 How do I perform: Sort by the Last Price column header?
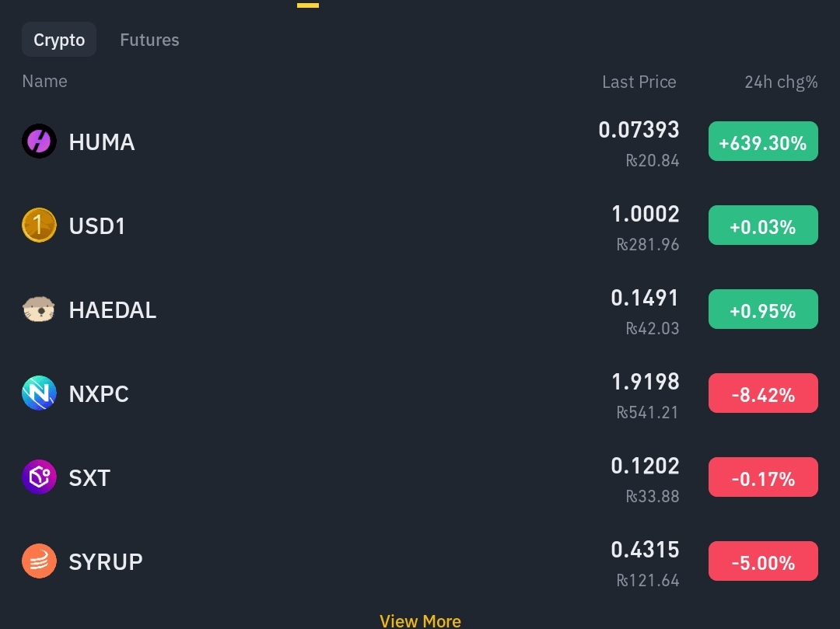[639, 82]
